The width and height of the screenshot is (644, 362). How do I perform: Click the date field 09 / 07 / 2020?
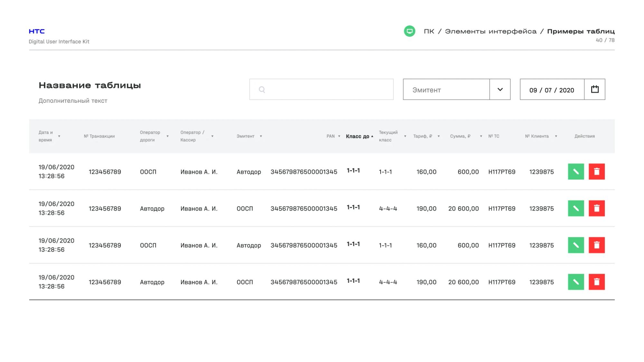(x=552, y=89)
